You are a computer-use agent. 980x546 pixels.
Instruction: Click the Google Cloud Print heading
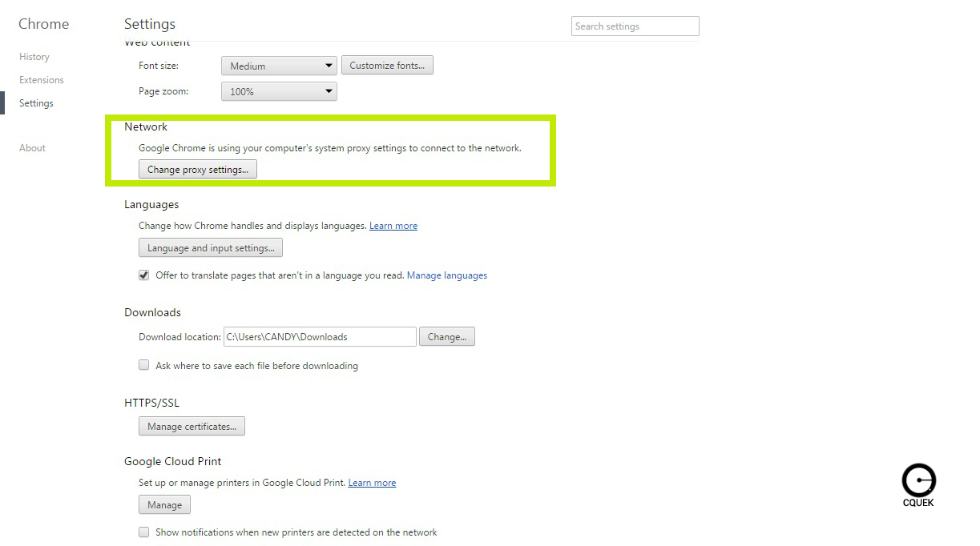pos(172,461)
